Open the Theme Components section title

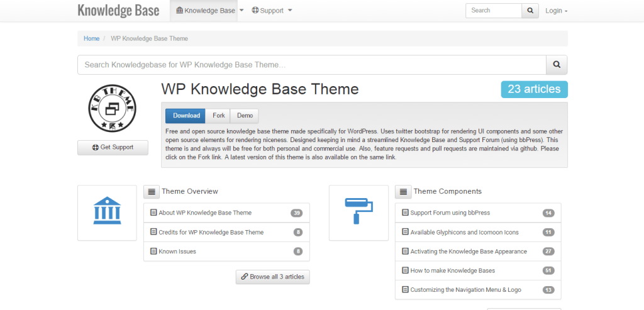click(x=448, y=191)
